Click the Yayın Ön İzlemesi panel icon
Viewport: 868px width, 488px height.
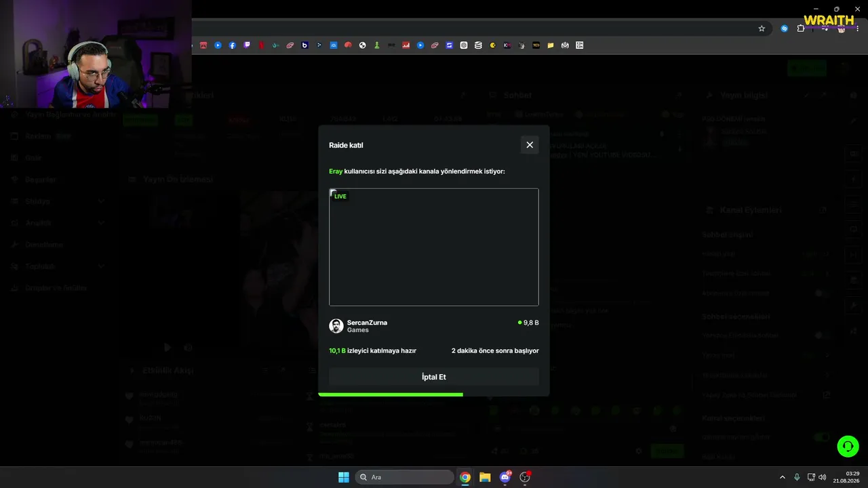[x=133, y=180]
